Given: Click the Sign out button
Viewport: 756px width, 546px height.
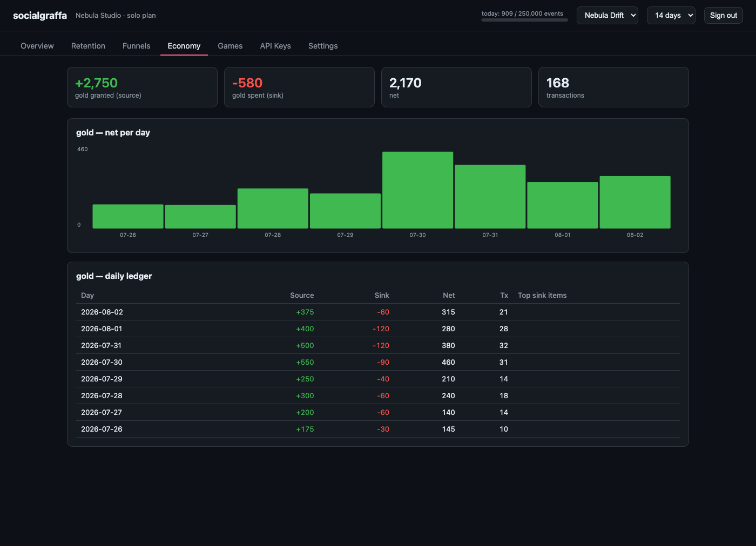Looking at the screenshot, I should pos(724,15).
